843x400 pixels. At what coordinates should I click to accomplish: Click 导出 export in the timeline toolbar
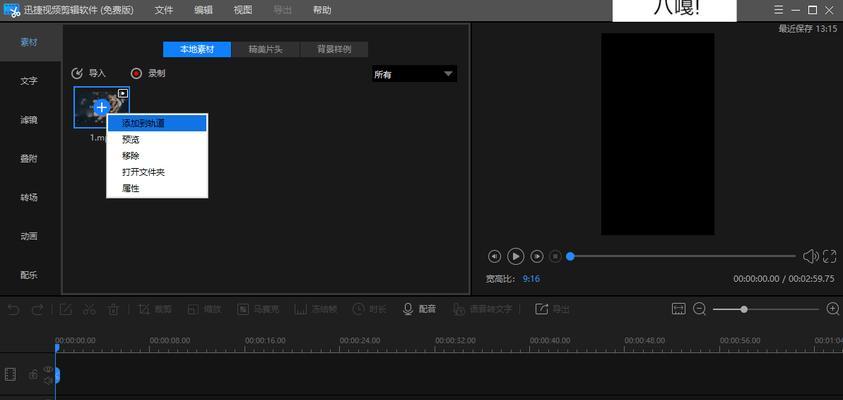pyautogui.click(x=552, y=309)
